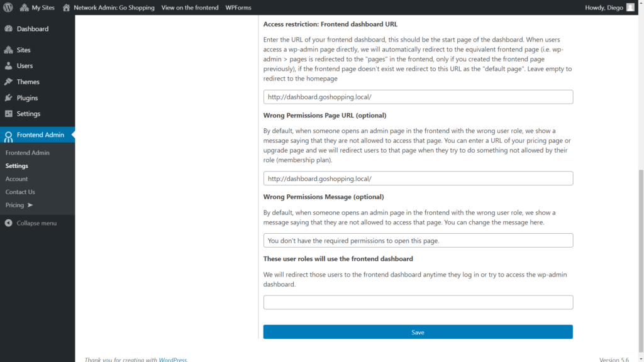The height and width of the screenshot is (362, 644).
Task: Click the Users icon in sidebar
Action: [8, 65]
